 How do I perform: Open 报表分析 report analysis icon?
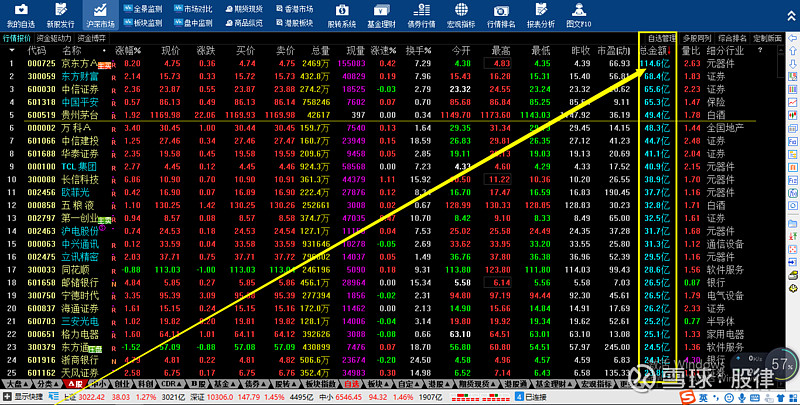[x=541, y=15]
